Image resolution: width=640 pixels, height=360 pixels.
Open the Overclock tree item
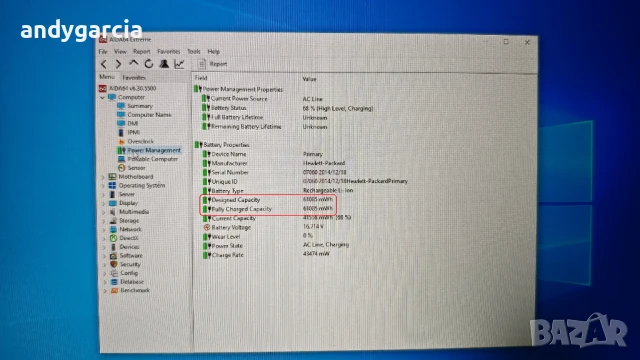[136, 141]
